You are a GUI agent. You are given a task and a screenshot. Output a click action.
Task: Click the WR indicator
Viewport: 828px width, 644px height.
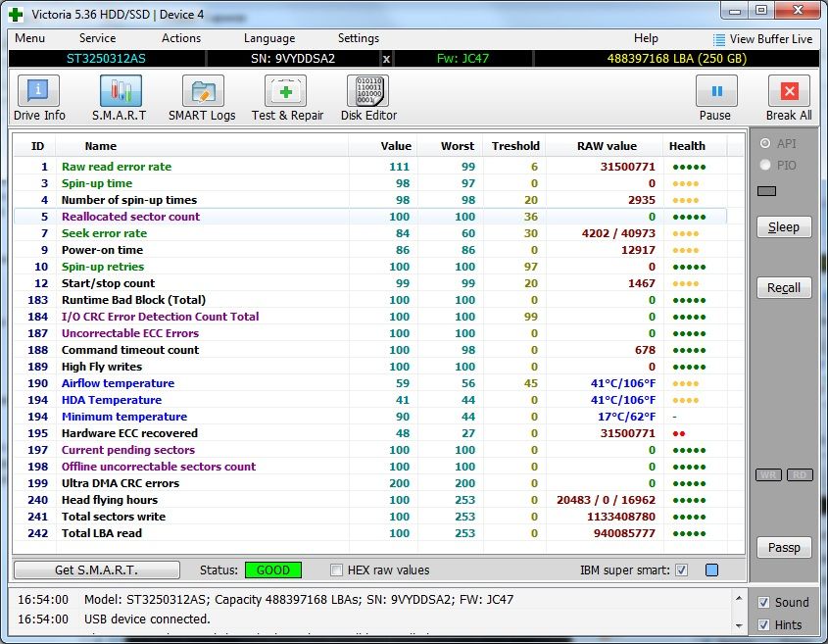768,474
